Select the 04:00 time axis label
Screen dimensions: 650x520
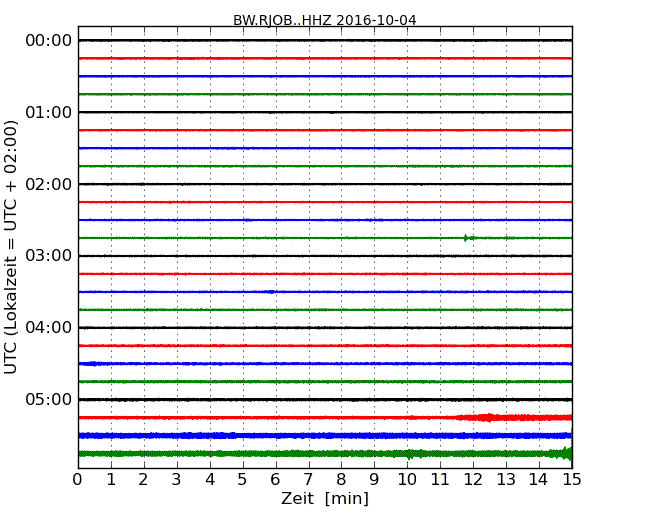49,328
